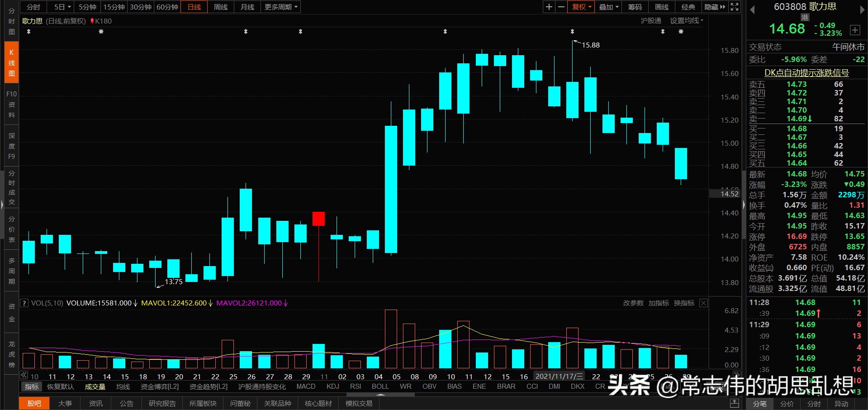Toggle the 成交量 volume indicator
Image resolution: width=868 pixels, height=410 pixels.
click(95, 386)
